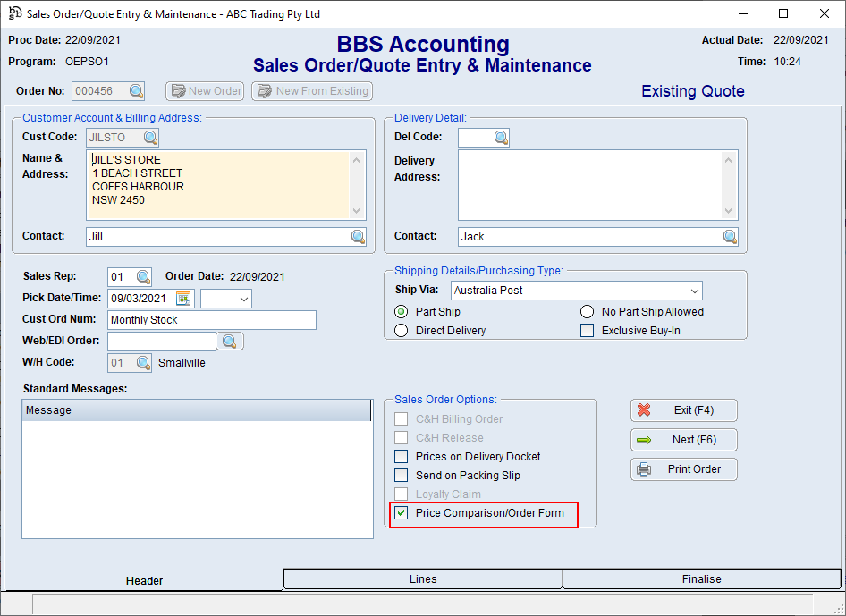The height and width of the screenshot is (616, 846).
Task: Switch to the Lines tab
Action: click(x=422, y=579)
